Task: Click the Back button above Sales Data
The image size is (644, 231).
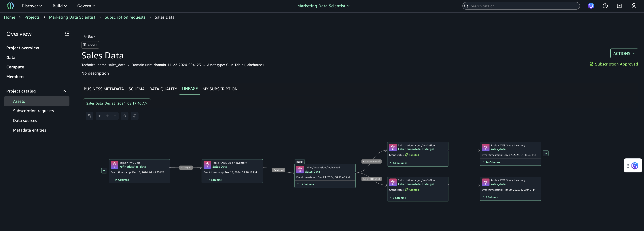Action: 89,36
